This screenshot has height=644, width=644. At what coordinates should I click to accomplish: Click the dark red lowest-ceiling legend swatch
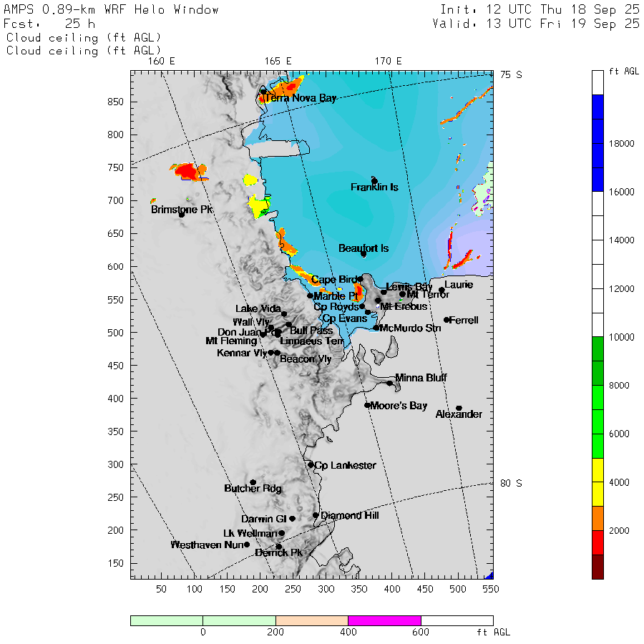(597, 567)
